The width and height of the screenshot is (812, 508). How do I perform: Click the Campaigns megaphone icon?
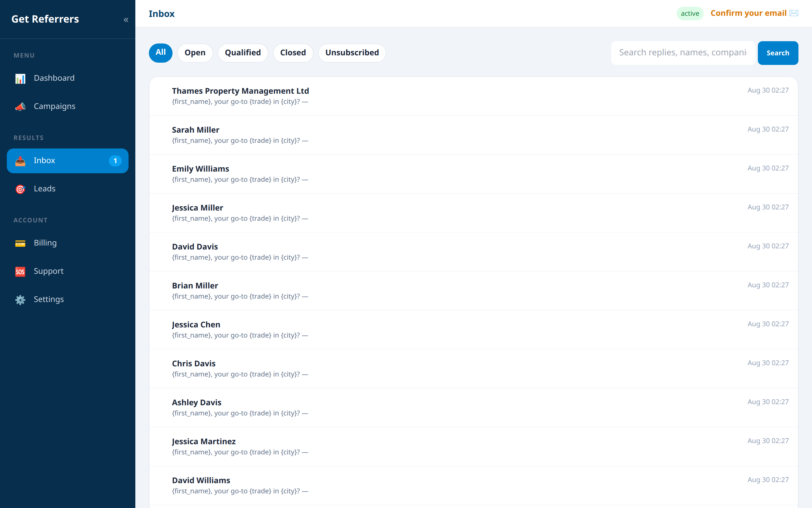coord(20,107)
